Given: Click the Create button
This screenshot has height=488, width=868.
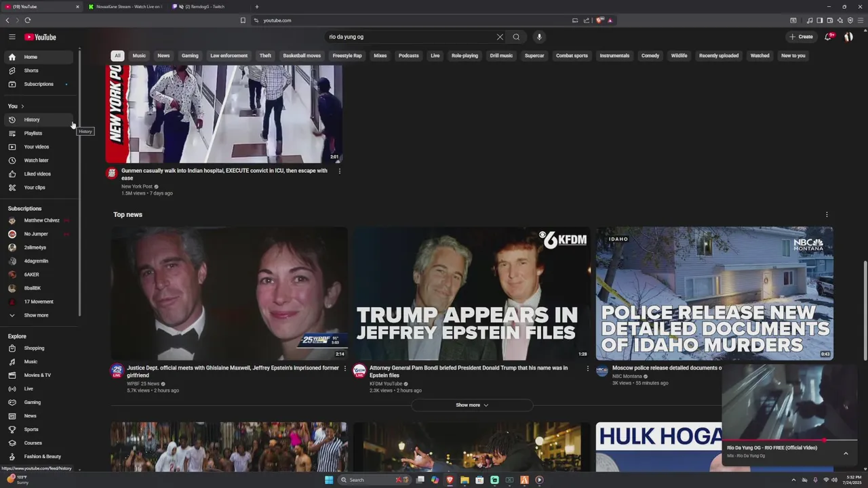Looking at the screenshot, I should click(x=801, y=37).
